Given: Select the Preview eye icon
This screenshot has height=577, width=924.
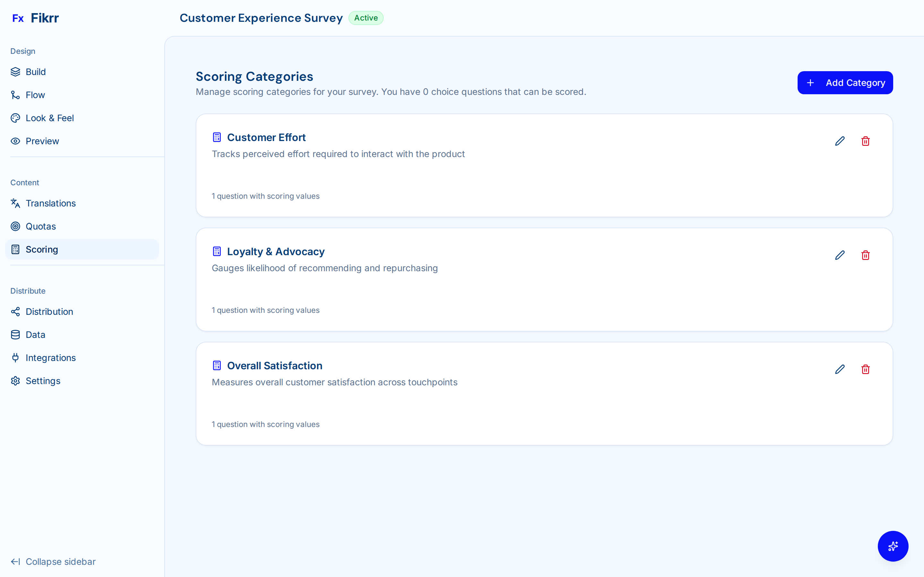Looking at the screenshot, I should point(15,141).
